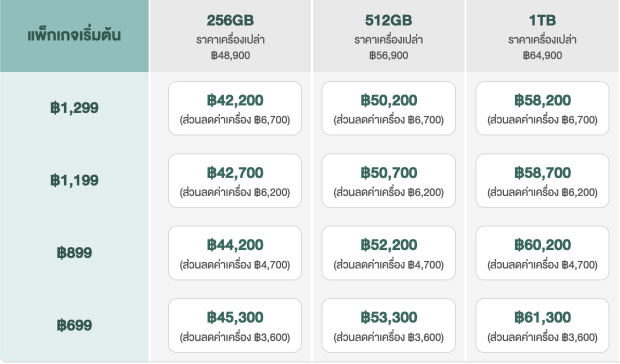This screenshot has width=620, height=364.
Task: Click the ฿58,200 price card for 1TB
Action: (542, 108)
